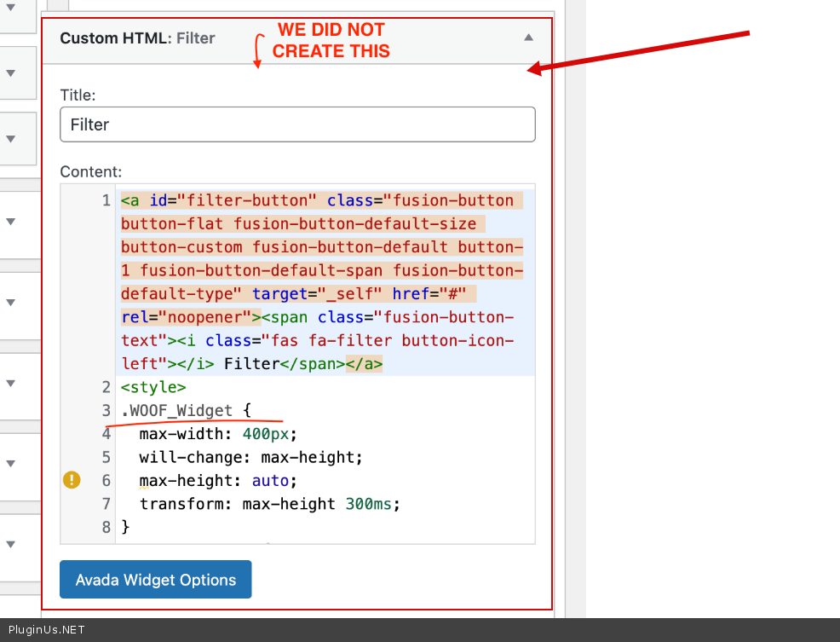Expand the left-column widget arrow beside the Title field
The width and height of the screenshot is (840, 642).
(x=10, y=137)
